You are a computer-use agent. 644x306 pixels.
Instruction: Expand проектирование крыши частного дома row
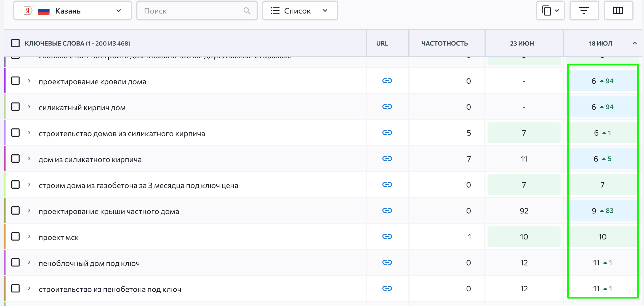click(x=29, y=210)
